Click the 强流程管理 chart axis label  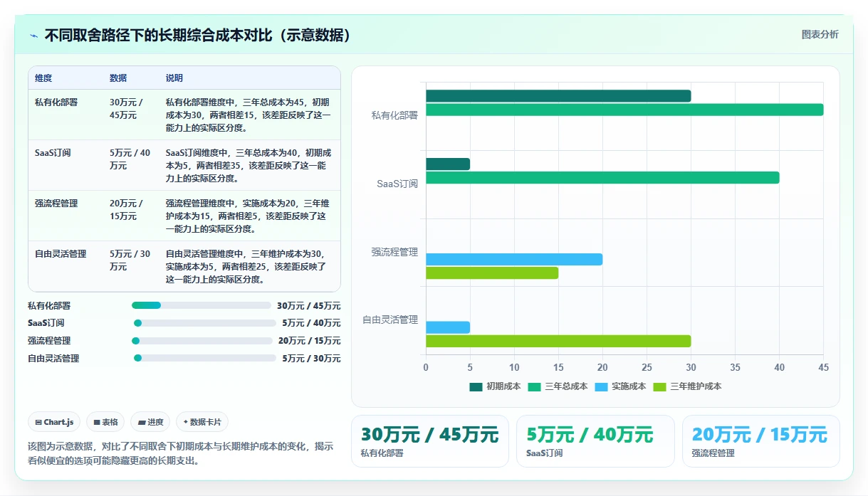[x=394, y=252]
